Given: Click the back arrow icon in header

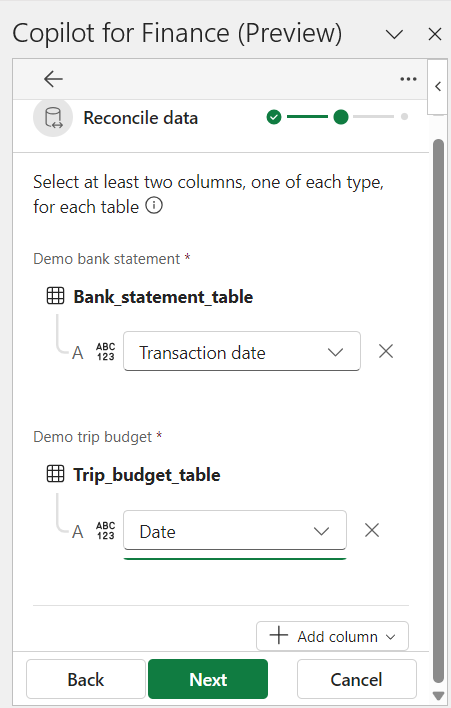Looking at the screenshot, I should pyautogui.click(x=53, y=79).
